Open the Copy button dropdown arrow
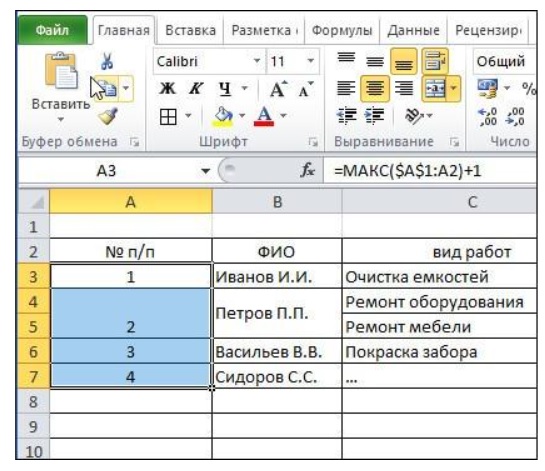The width and height of the screenshot is (545, 471). tap(126, 88)
